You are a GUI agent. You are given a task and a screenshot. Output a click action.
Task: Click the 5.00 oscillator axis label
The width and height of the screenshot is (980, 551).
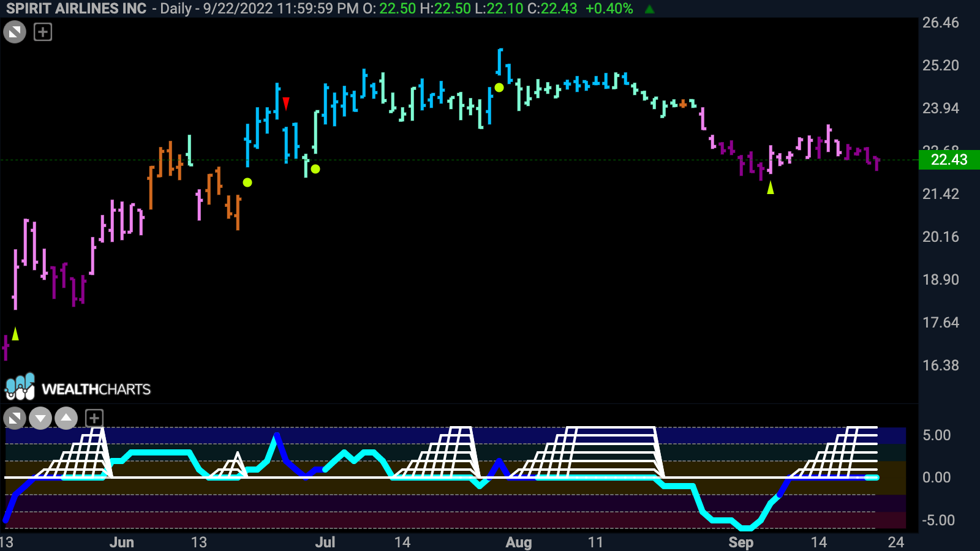coord(937,435)
